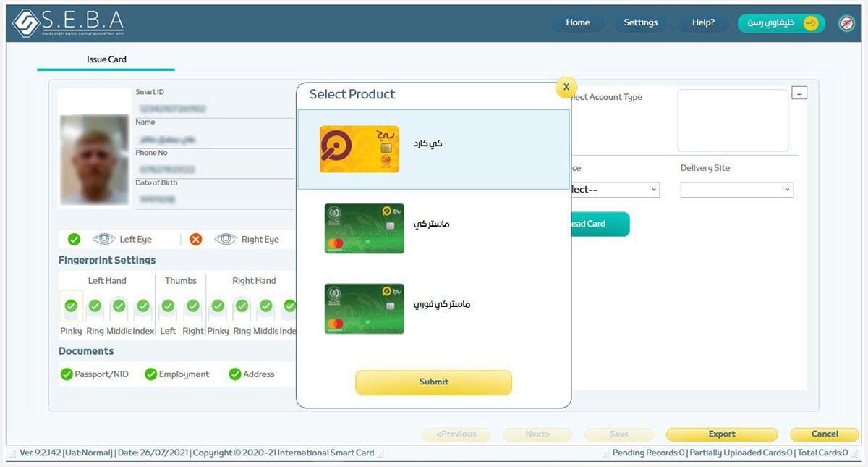This screenshot has width=868, height=467.
Task: Click the Right Eye iris icon
Action: (226, 239)
